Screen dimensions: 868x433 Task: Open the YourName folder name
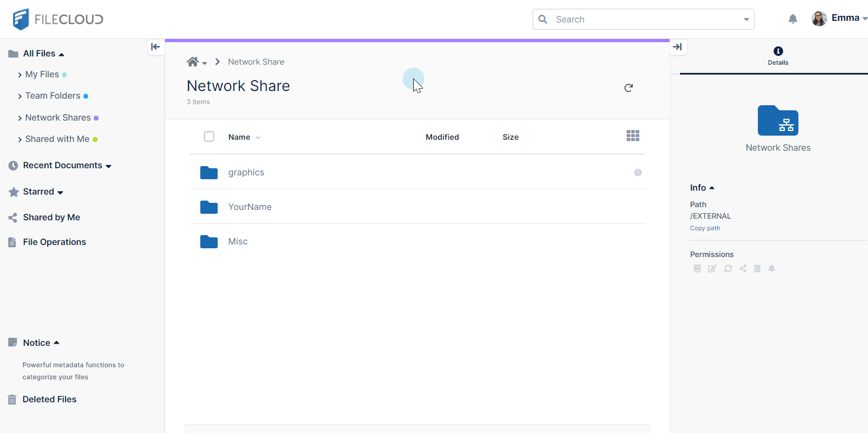pyautogui.click(x=250, y=207)
